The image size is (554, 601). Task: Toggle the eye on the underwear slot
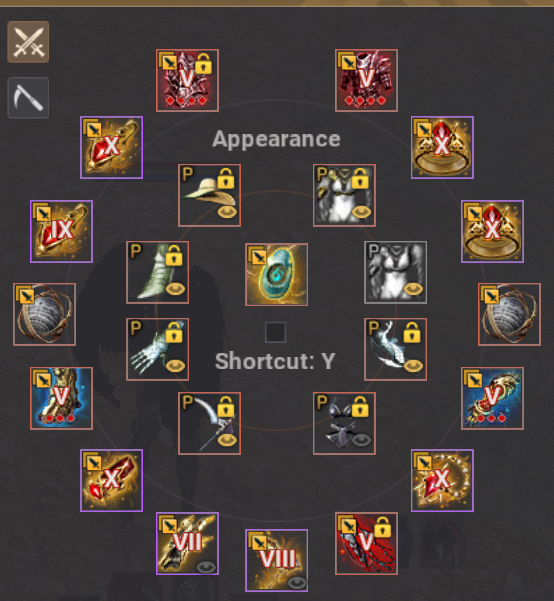click(362, 440)
